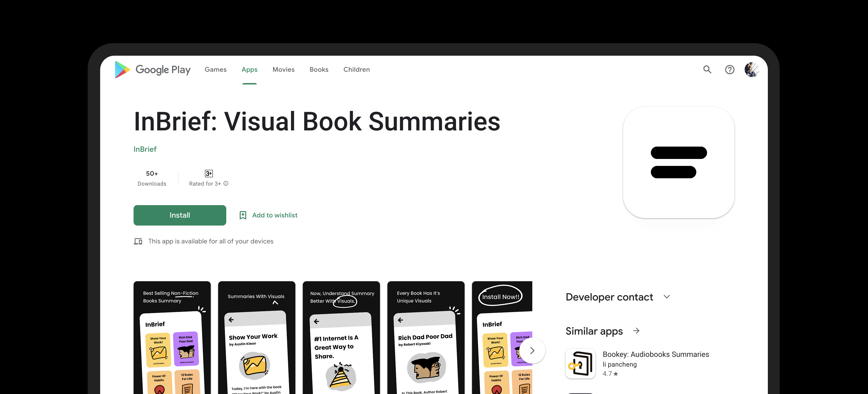Open the Books tab
The width and height of the screenshot is (868, 394).
coord(319,69)
